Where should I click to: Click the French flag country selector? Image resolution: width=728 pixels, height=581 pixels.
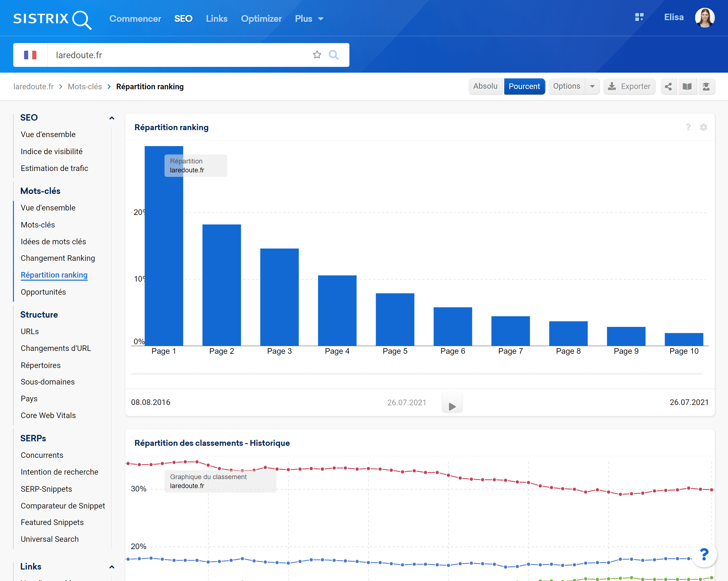click(x=31, y=55)
